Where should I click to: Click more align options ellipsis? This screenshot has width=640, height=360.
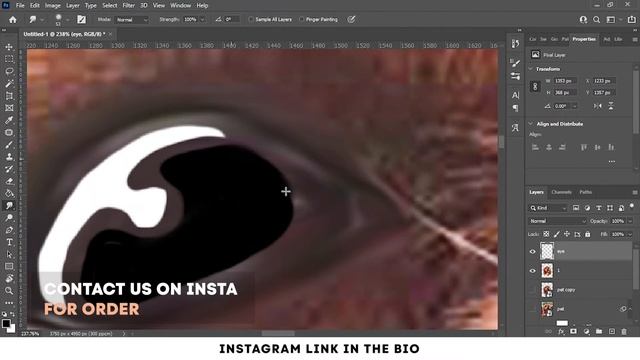[611, 162]
